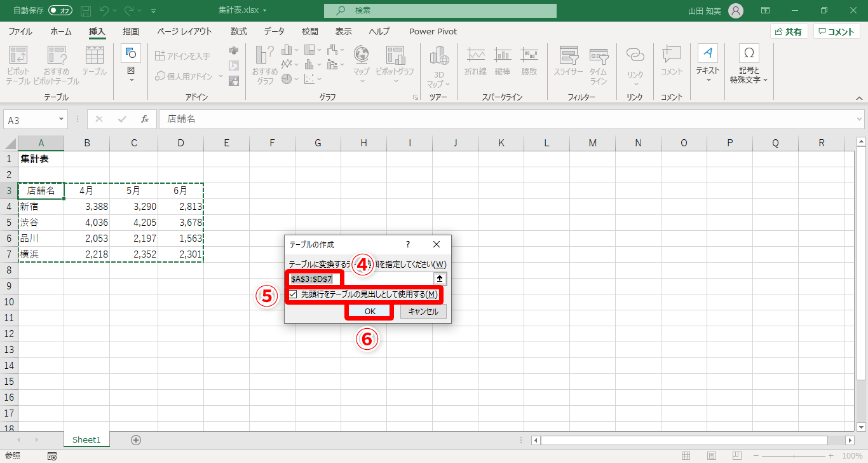
Task: Click the collapse dialog range selector button
Action: pos(440,279)
